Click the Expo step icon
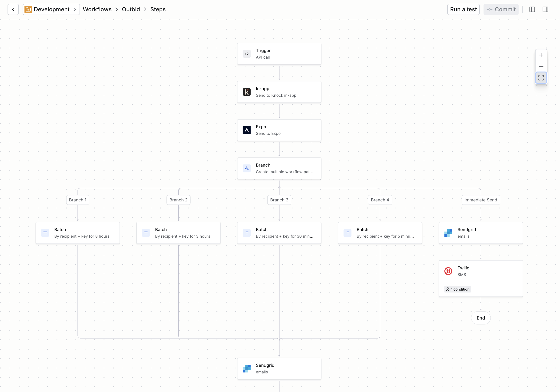Viewport: 560px width, 392px height. click(246, 130)
